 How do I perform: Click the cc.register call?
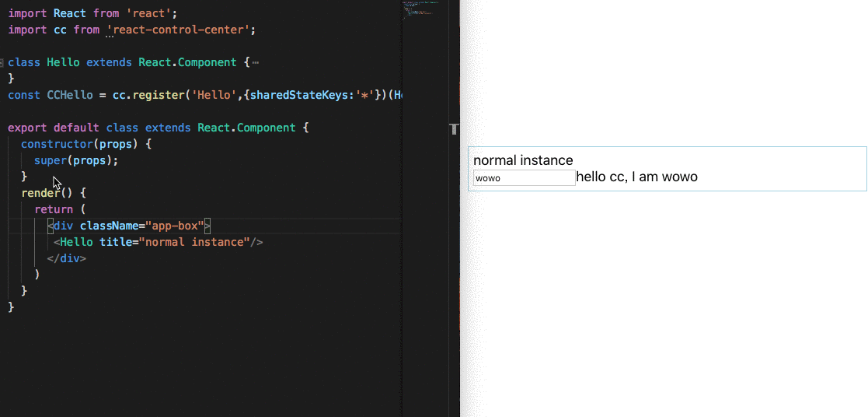click(x=149, y=96)
